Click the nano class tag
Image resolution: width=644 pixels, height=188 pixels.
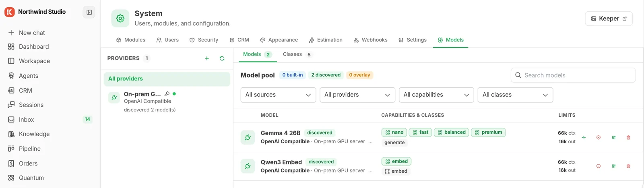[394, 132]
